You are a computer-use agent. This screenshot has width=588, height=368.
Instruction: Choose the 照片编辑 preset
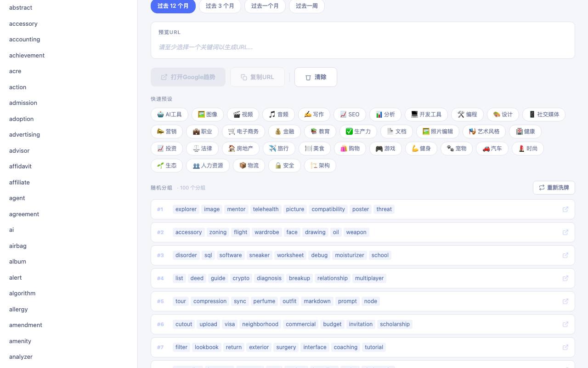[438, 132]
